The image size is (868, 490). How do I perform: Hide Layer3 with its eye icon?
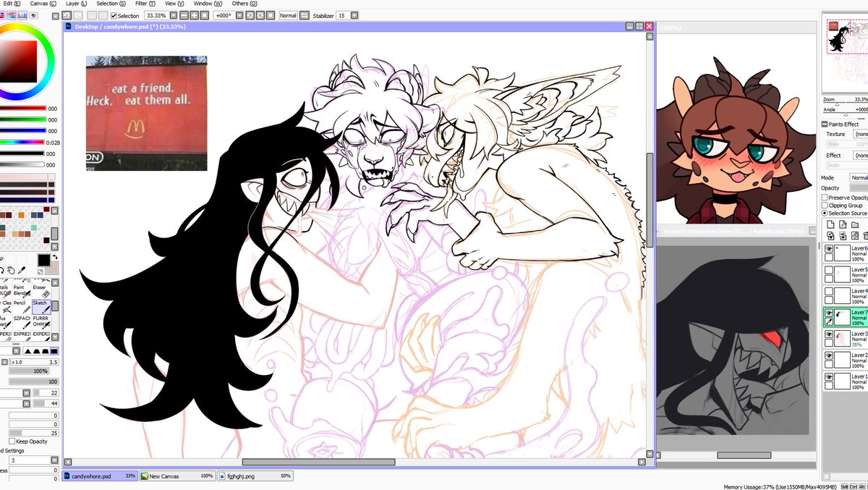[829, 335]
